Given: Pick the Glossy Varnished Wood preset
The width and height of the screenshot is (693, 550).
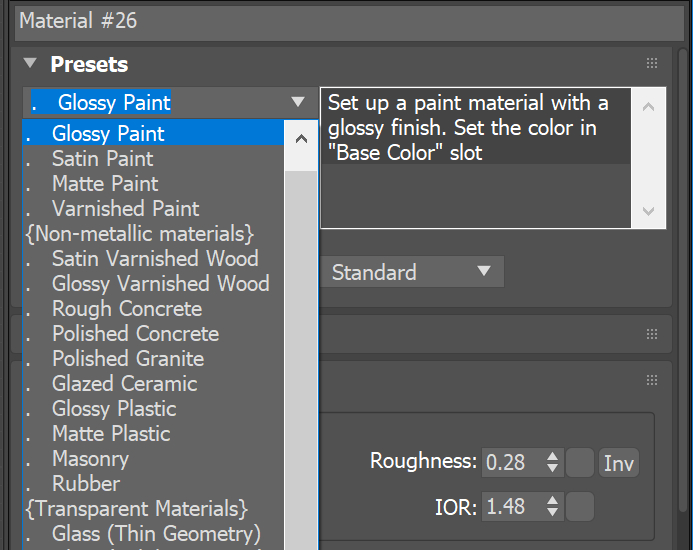Looking at the screenshot, I should pyautogui.click(x=153, y=283).
